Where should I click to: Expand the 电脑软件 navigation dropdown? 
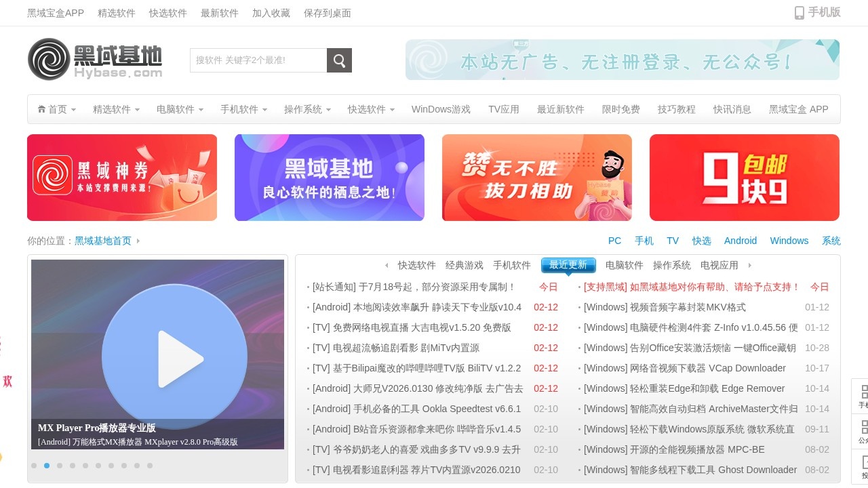coord(180,109)
